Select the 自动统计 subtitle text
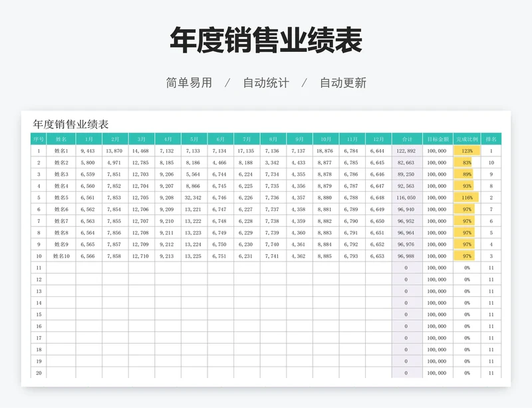532x408 pixels. pyautogui.click(x=266, y=83)
